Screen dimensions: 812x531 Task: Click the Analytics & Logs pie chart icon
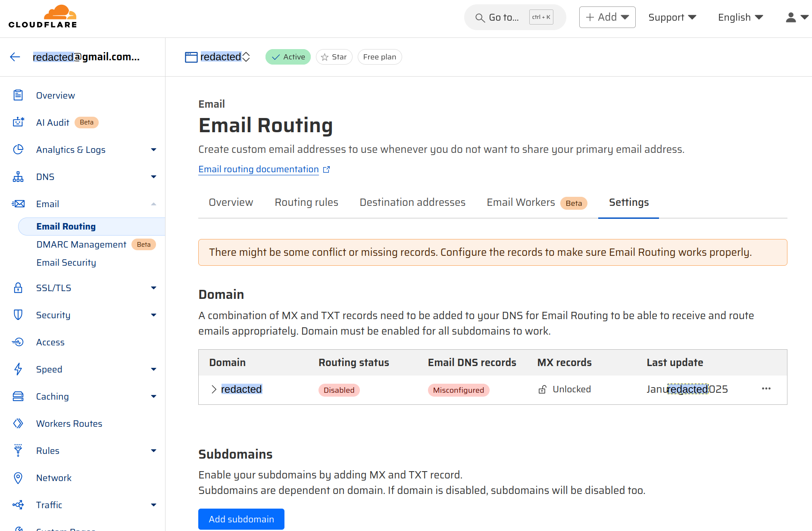18,149
